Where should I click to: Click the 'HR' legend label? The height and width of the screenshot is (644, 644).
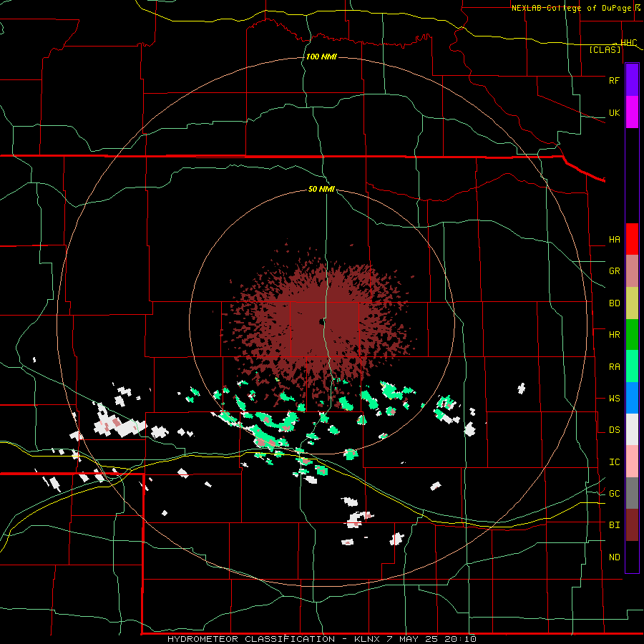click(615, 335)
